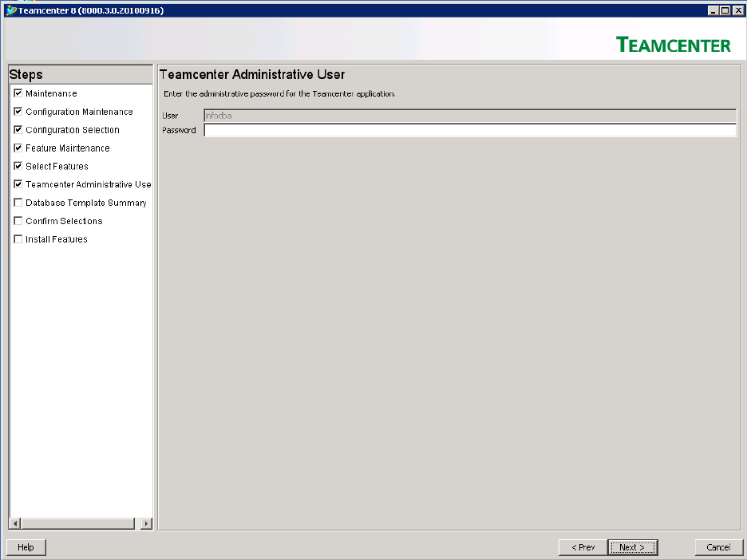The width and height of the screenshot is (747, 560).
Task: Select the Configuration Selection step label
Action: (73, 130)
